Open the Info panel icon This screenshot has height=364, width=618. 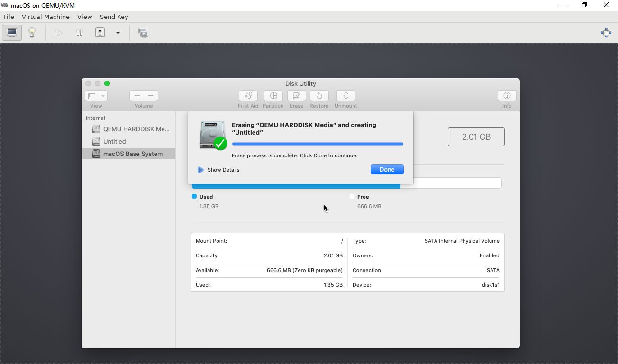(x=507, y=96)
